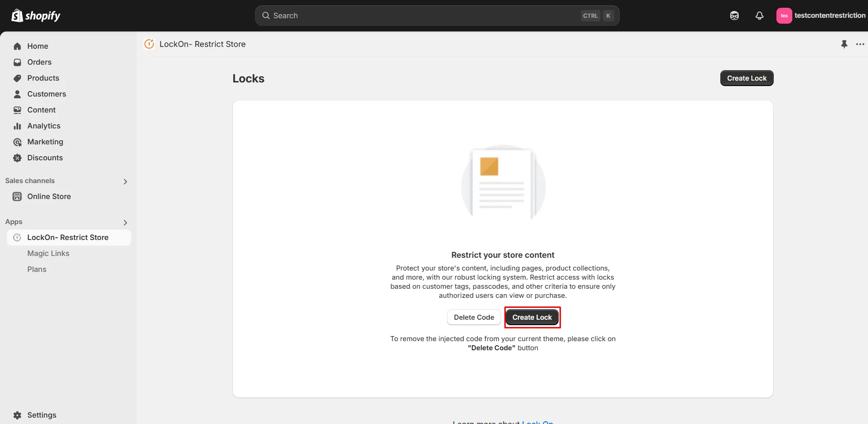Viewport: 868px width, 424px height.
Task: Click Create Lock beside Delete Code
Action: coord(532,317)
